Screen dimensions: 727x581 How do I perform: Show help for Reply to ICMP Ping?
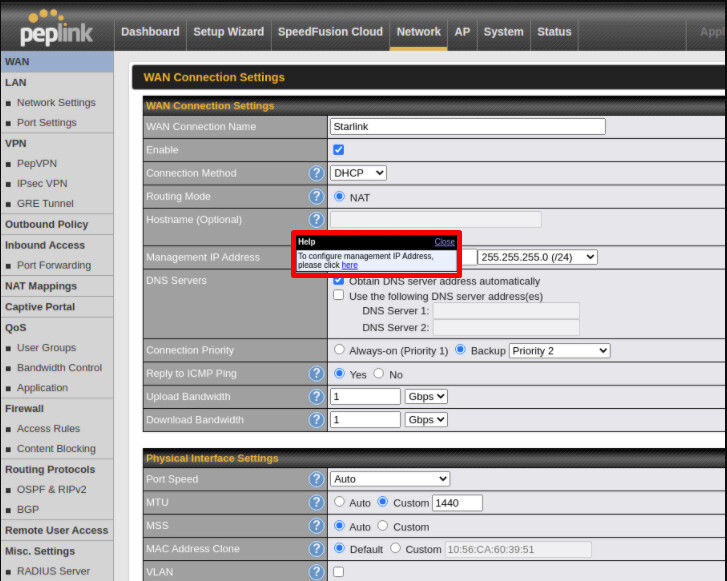(316, 374)
